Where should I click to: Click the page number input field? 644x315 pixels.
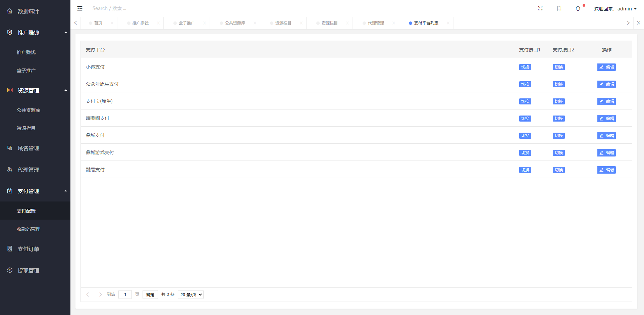point(125,295)
